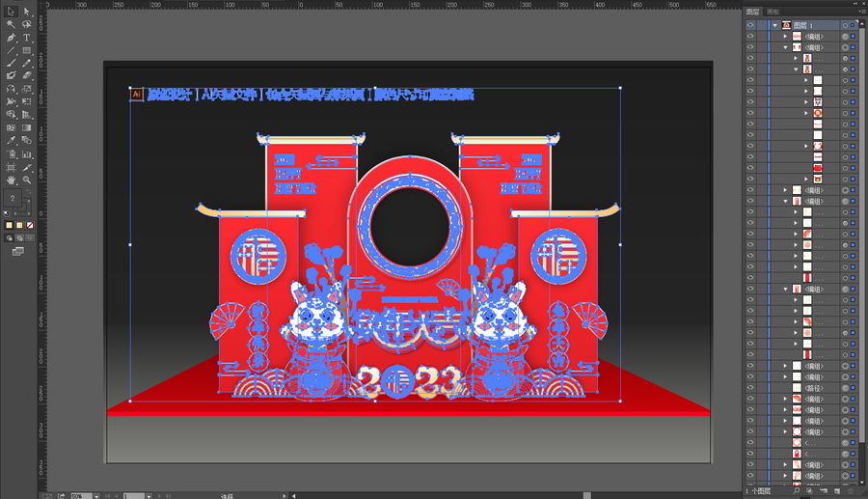Screen dimensions: 868x499
Task: Select the Scale tool
Action: coord(26,89)
